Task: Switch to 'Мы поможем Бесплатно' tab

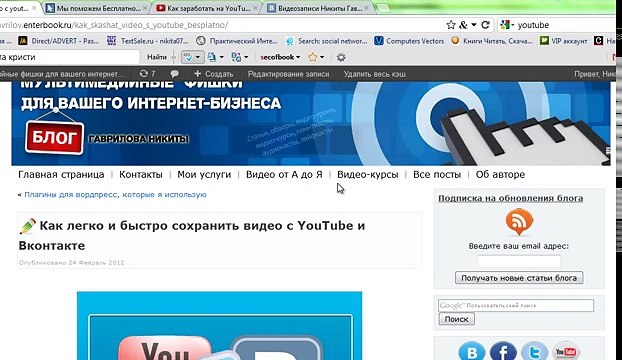Action: (x=94, y=8)
